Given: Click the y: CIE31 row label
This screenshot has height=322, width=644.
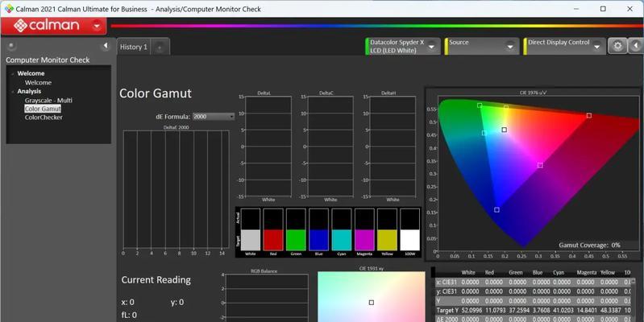Looking at the screenshot, I should pyautogui.click(x=447, y=291).
